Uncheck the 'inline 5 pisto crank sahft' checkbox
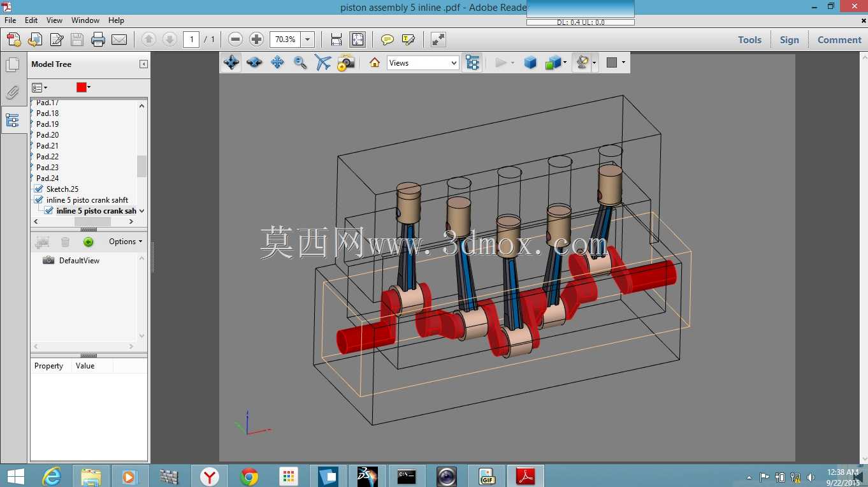 click(39, 200)
